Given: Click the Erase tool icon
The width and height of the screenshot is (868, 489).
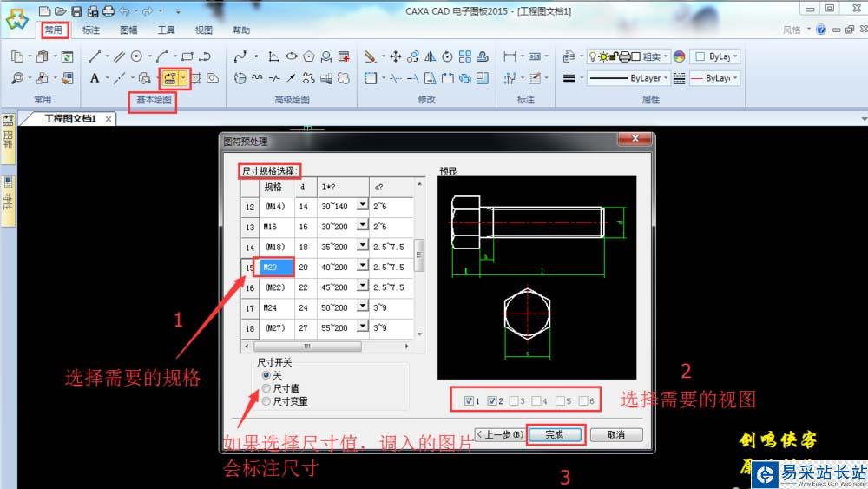Looking at the screenshot, I should click(371, 56).
